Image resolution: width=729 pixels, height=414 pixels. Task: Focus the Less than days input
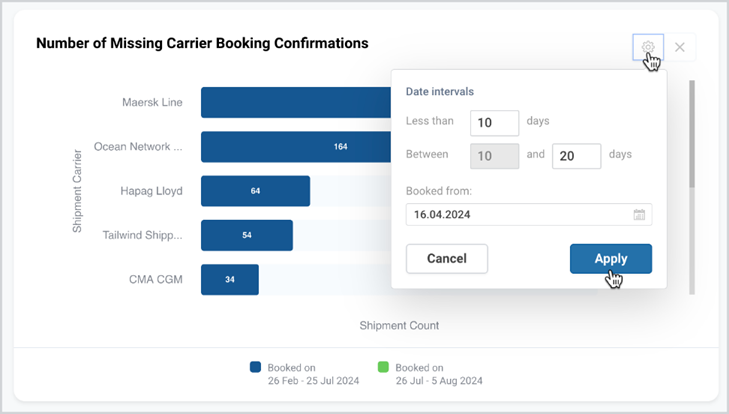494,123
